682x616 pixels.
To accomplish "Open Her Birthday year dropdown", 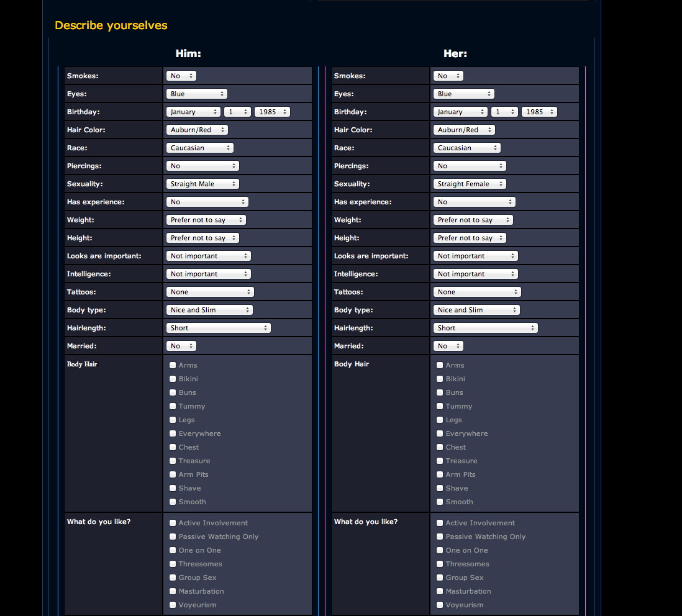I will tap(539, 112).
